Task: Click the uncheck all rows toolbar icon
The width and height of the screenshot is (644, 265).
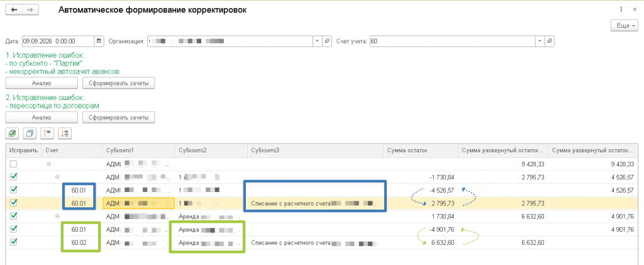Action: point(30,133)
